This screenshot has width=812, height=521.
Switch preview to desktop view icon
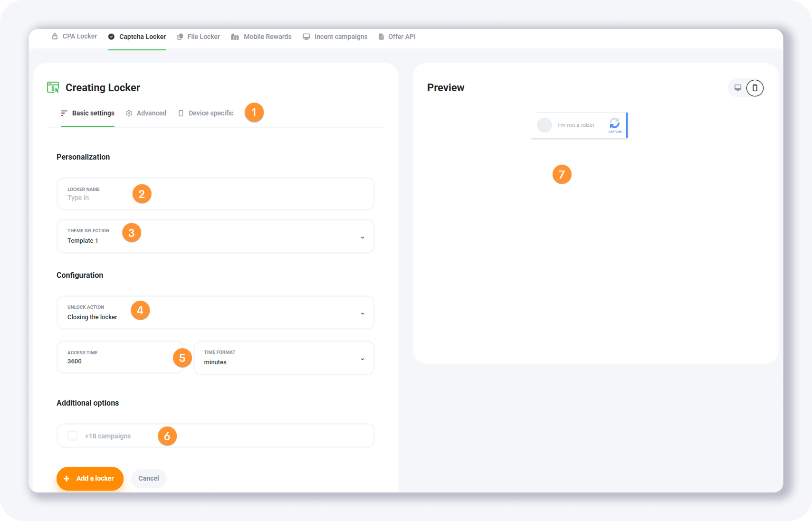(738, 88)
